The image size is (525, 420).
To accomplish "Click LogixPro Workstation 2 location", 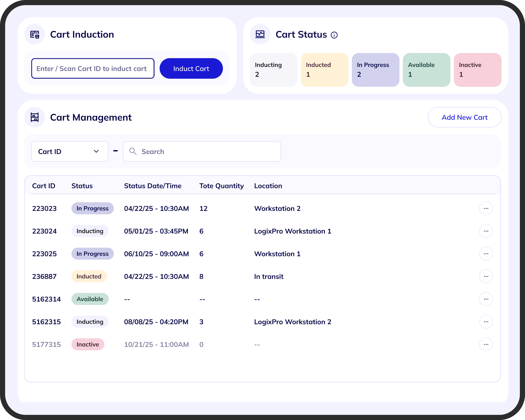I will point(293,322).
